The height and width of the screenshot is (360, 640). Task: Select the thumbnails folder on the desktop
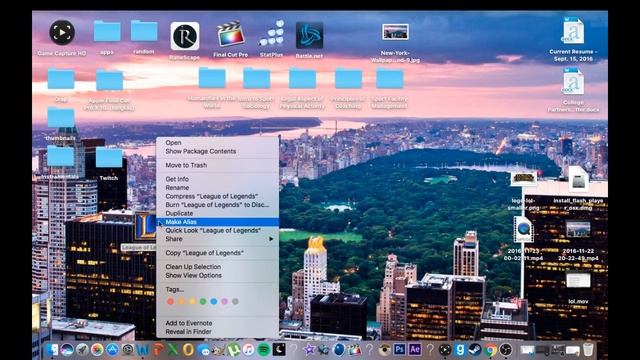60,118
